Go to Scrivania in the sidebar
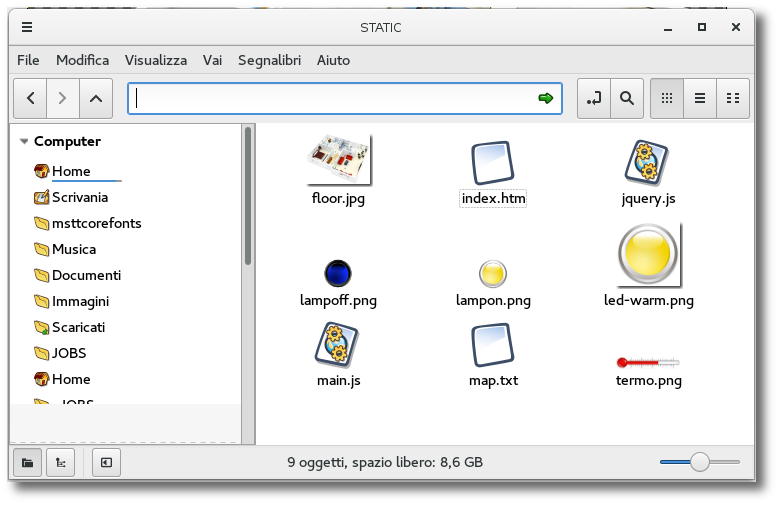The height and width of the screenshot is (505, 779). 79,197
